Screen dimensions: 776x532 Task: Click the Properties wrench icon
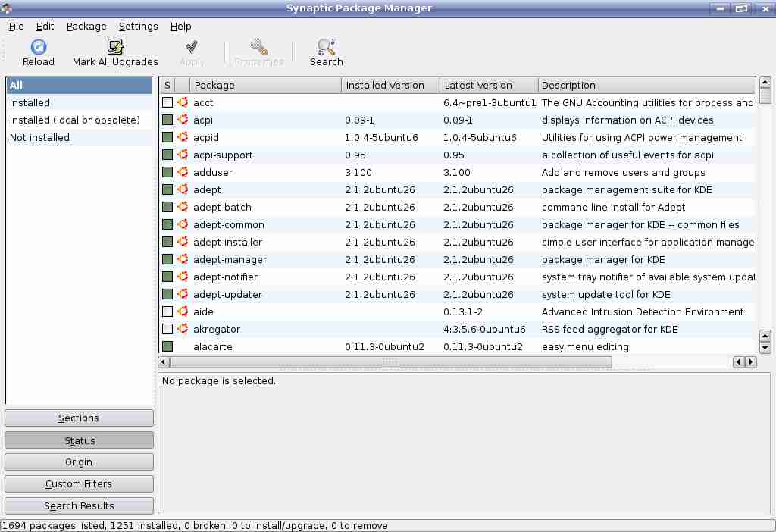tap(258, 47)
